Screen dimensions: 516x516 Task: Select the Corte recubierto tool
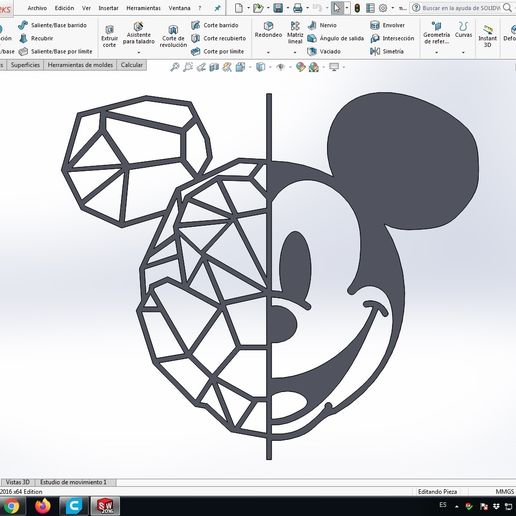coord(219,38)
